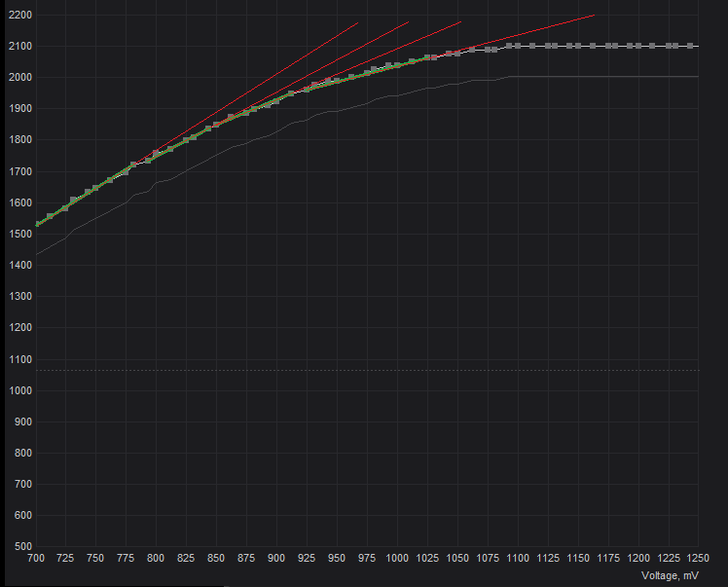
Task: Click the '600' frequency axis label
Action: coord(23,515)
